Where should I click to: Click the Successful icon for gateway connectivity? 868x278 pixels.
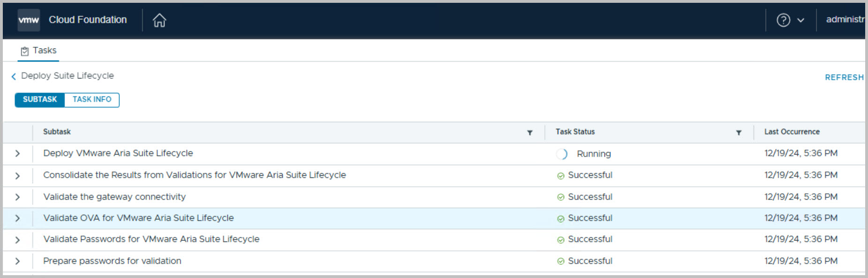coord(560,197)
